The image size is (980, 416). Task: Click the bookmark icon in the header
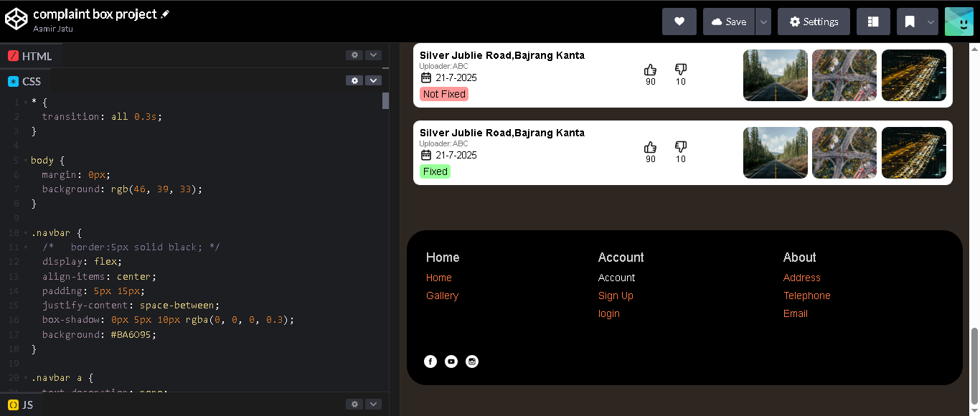pyautogui.click(x=910, y=22)
